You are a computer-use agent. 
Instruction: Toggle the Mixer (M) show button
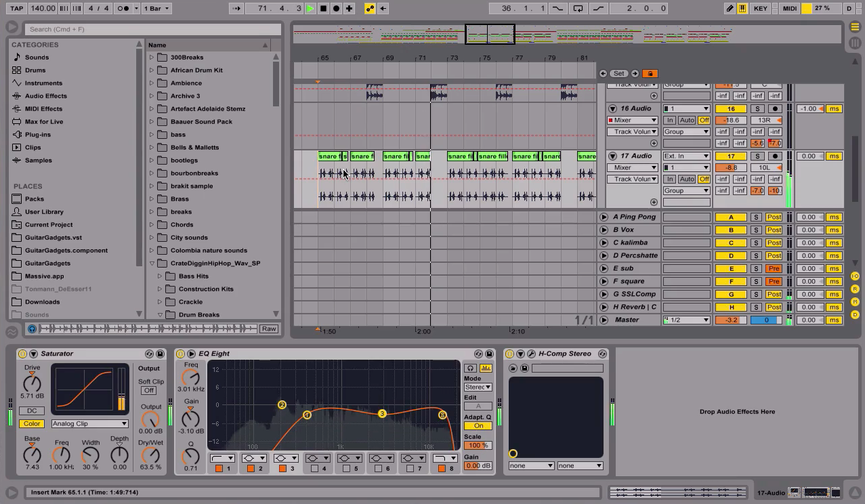click(855, 302)
